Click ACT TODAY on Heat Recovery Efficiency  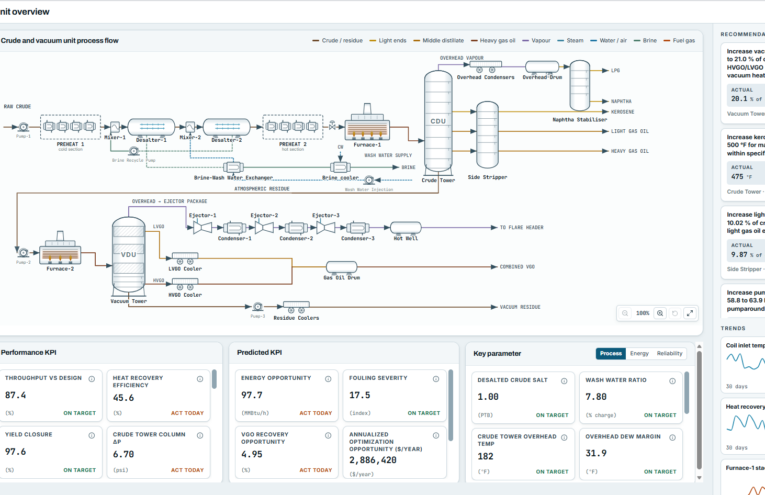[x=187, y=413]
